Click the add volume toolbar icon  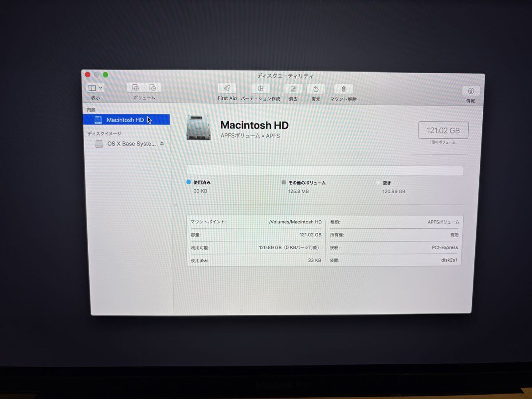point(136,88)
